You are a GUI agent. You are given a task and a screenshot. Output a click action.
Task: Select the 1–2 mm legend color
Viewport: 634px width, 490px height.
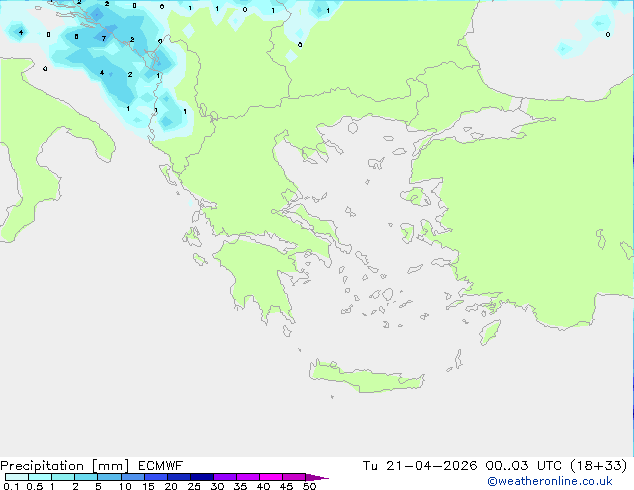click(63, 477)
